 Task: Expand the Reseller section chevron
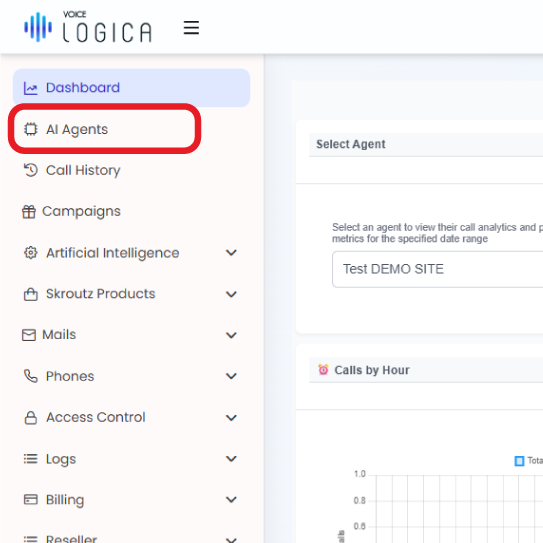click(x=231, y=540)
